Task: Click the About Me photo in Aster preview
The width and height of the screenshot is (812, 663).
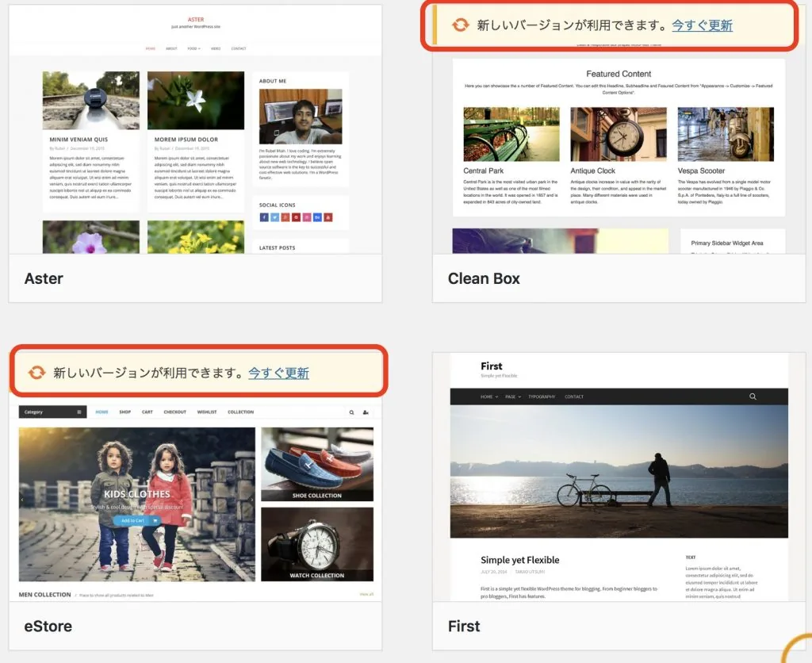Action: [x=301, y=117]
